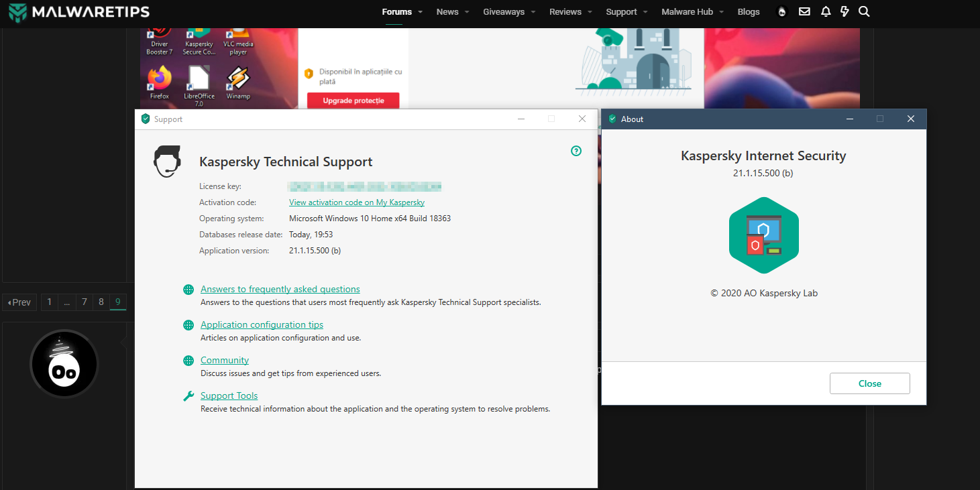Expand the Support dropdown arrow in the site header
The height and width of the screenshot is (490, 980).
tap(645, 12)
